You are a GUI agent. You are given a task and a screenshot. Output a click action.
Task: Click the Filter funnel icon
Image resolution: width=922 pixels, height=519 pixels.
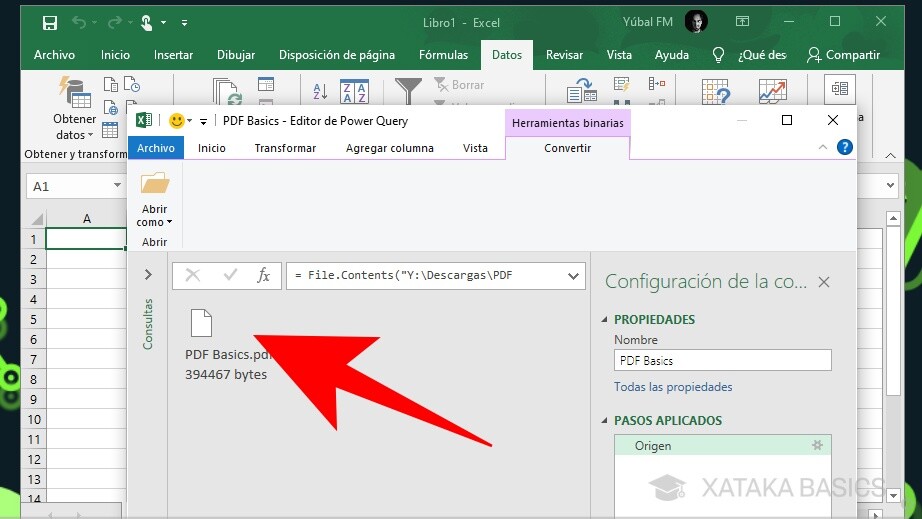(408, 91)
